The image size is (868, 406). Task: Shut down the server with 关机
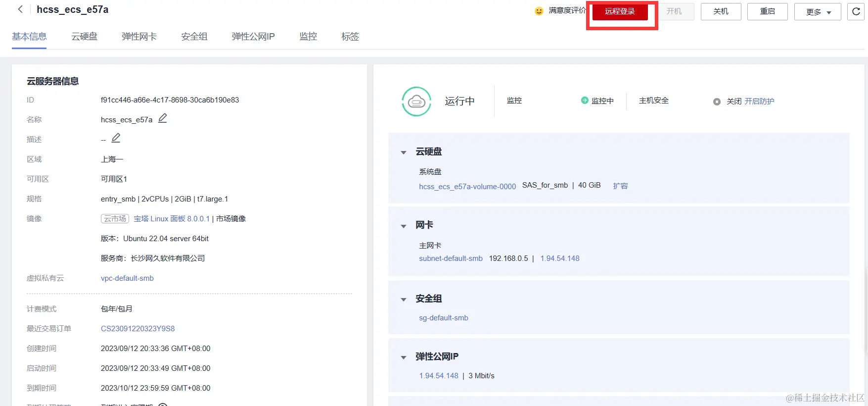coord(721,11)
